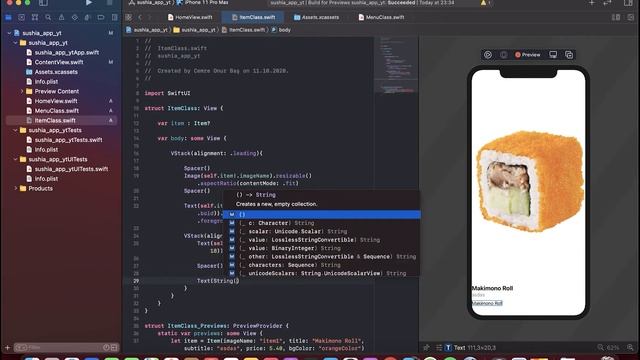The height and width of the screenshot is (360, 640).
Task: Switch to the MenuClass.swift tab
Action: [381, 17]
